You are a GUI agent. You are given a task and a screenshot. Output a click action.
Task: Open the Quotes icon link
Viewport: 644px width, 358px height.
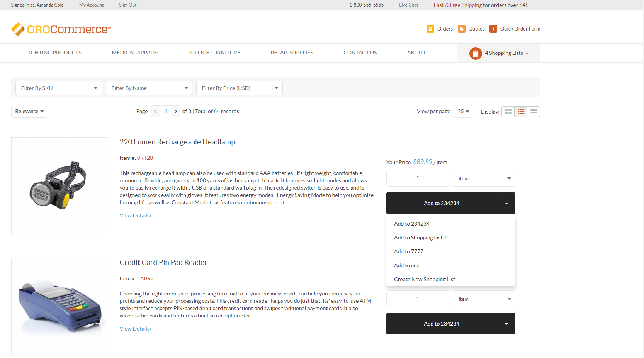(x=471, y=29)
